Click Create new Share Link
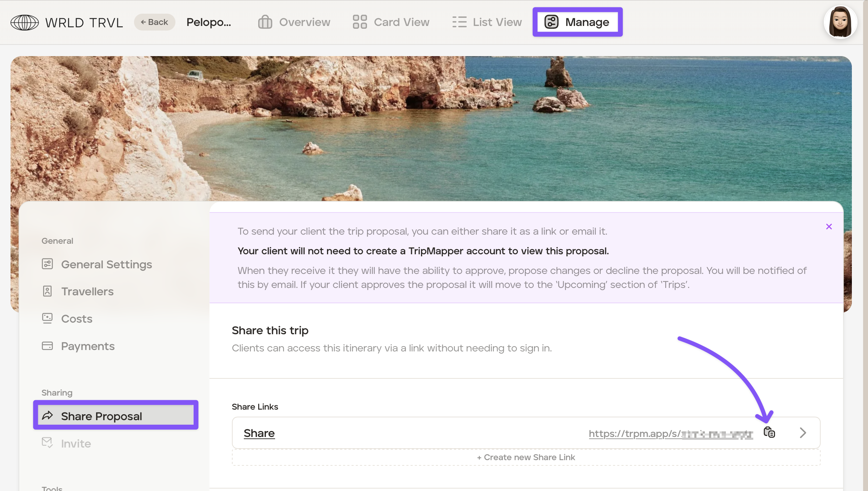 click(x=526, y=457)
